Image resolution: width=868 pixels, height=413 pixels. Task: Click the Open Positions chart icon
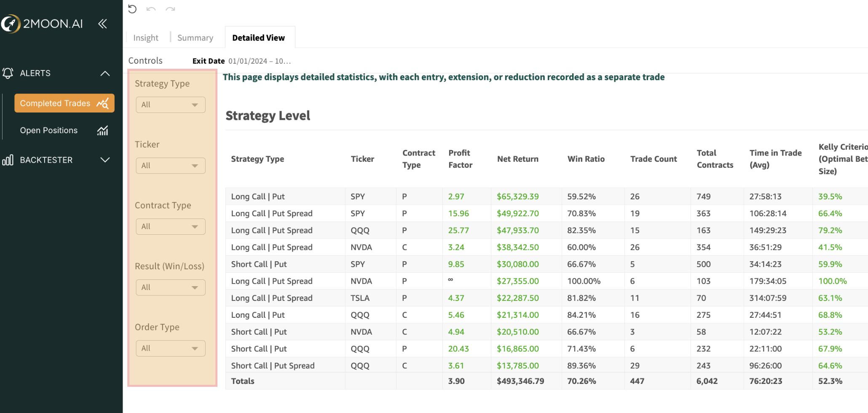[102, 131]
